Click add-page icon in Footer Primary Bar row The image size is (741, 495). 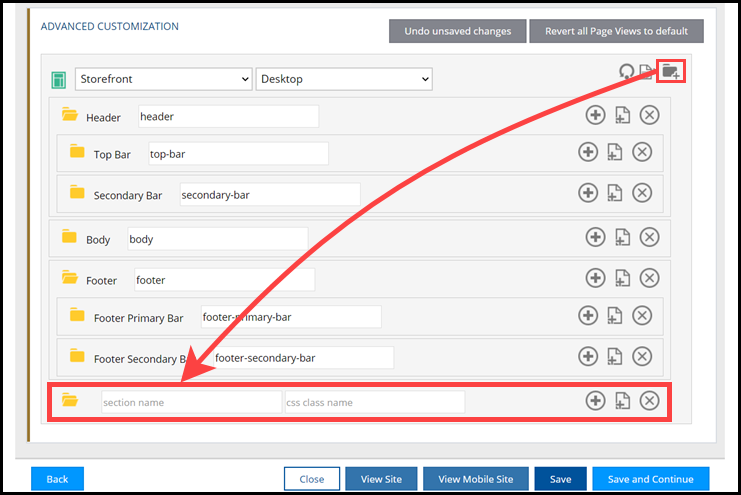point(615,316)
